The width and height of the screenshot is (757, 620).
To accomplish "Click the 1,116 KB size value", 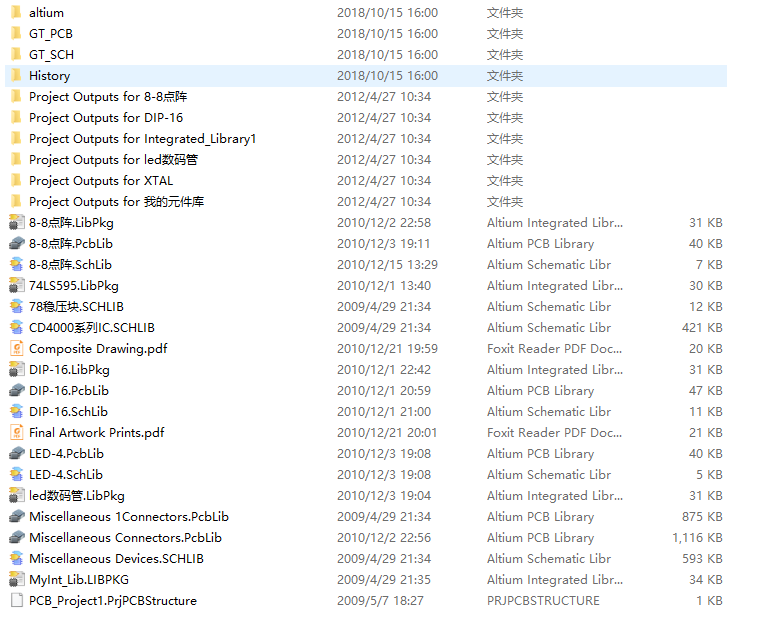I will [698, 538].
